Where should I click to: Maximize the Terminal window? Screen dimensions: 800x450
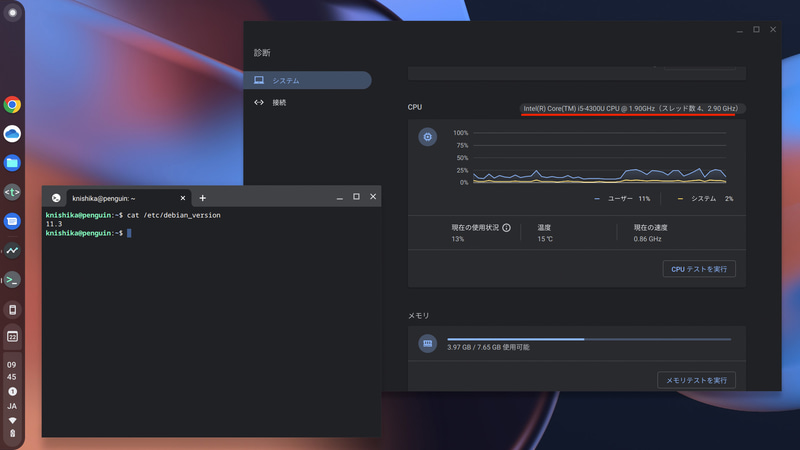click(x=356, y=196)
